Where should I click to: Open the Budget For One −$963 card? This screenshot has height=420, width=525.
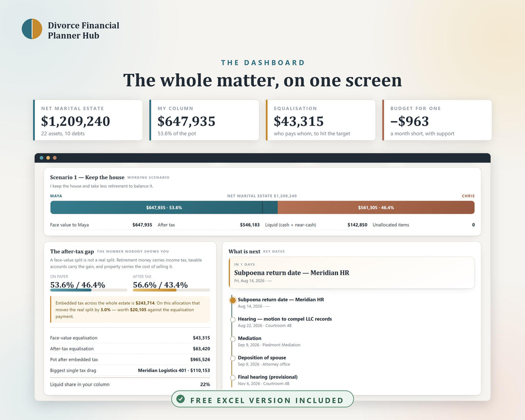coord(437,120)
